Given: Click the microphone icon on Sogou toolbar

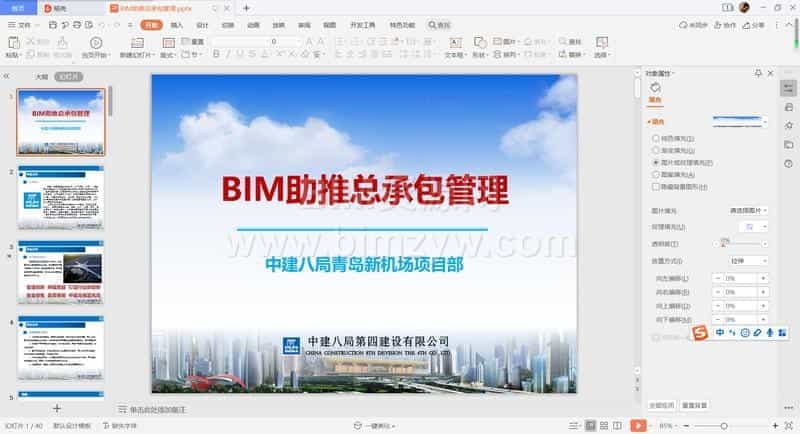Looking at the screenshot, I should click(769, 333).
